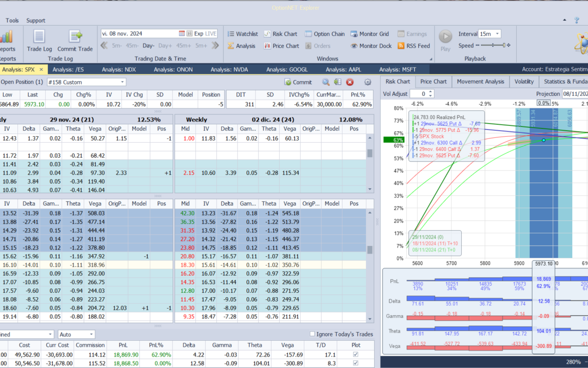Toggle Plot checkbox in first summary row
Screen dimensions: 588x368
point(356,354)
